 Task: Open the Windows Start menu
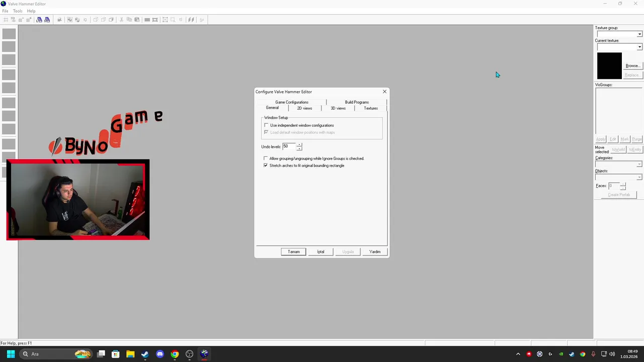(x=11, y=354)
